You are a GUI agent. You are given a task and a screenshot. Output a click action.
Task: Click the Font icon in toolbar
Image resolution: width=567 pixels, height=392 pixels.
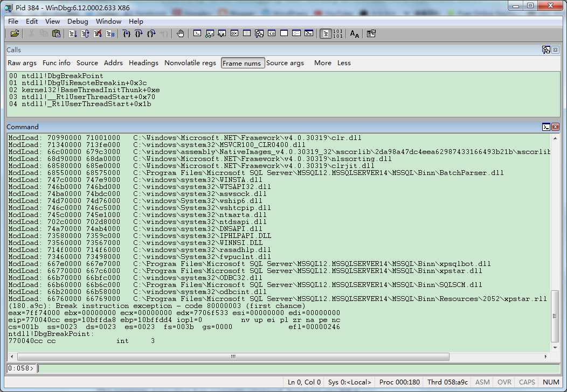click(x=354, y=33)
